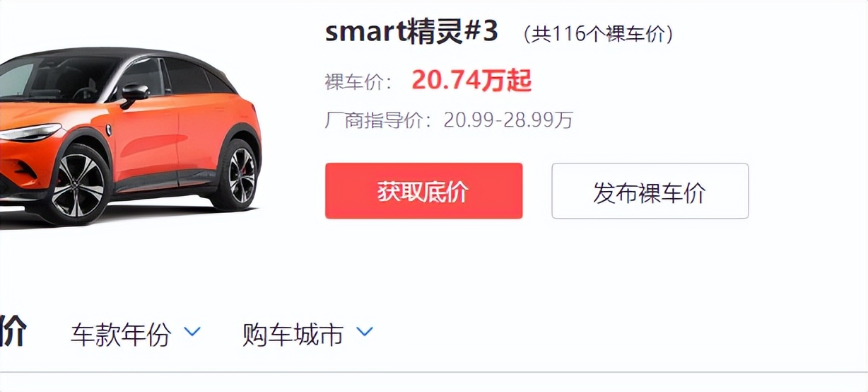Open the 车款年份 filter dropdown
This screenshot has height=392, width=868.
[x=121, y=334]
